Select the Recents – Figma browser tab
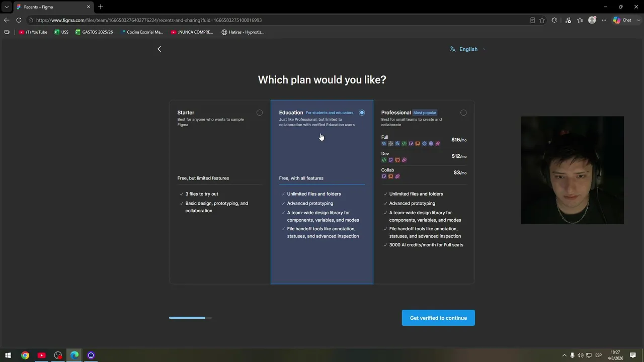The height and width of the screenshot is (362, 644). click(x=53, y=7)
